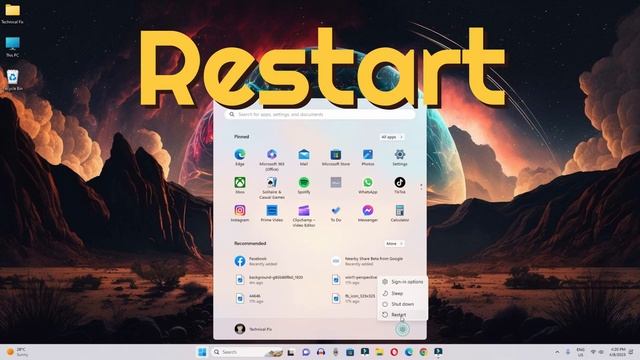Open Microsoft Store from pinned apps

tap(336, 157)
